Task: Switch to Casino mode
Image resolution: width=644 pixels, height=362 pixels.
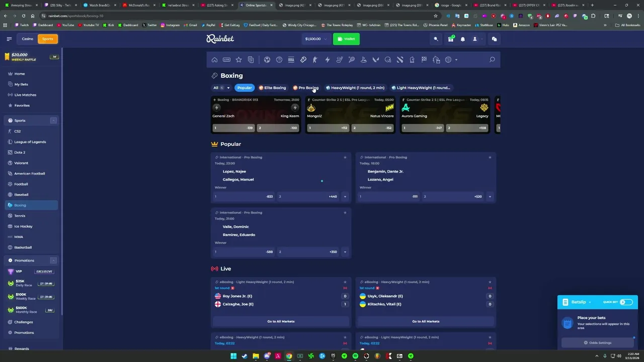Action: click(x=27, y=39)
